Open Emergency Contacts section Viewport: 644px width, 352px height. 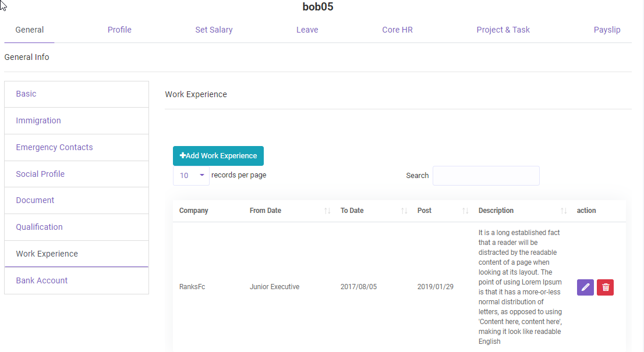coord(54,147)
